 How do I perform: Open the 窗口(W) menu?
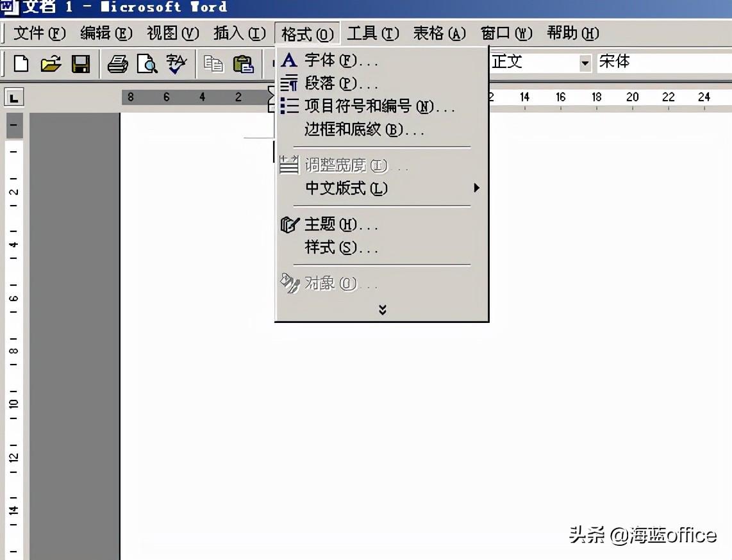click(506, 33)
